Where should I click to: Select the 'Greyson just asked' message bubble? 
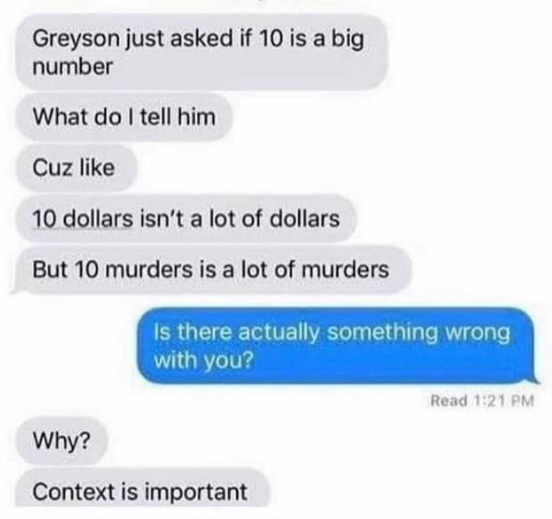[201, 52]
